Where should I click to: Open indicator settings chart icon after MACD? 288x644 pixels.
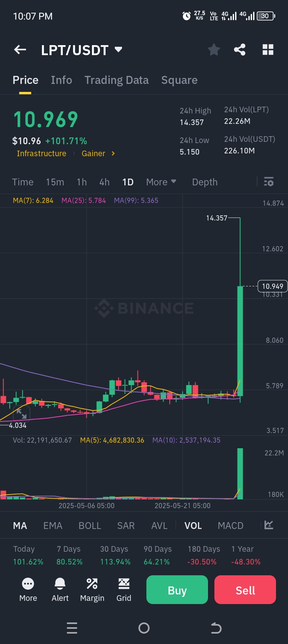pos(269,525)
